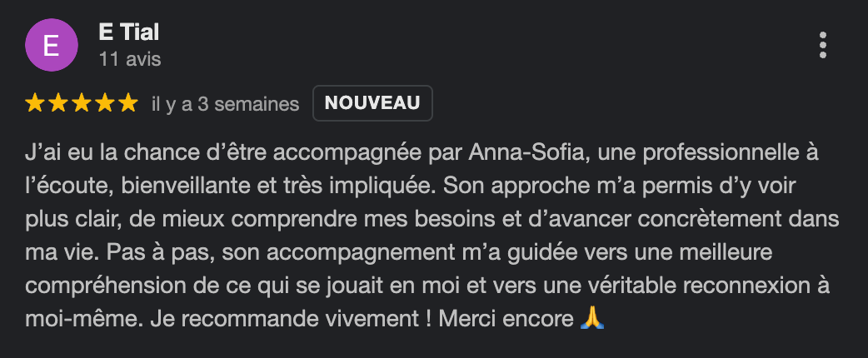Click the first yellow rating star
The width and height of the screenshot is (868, 358).
(35, 104)
